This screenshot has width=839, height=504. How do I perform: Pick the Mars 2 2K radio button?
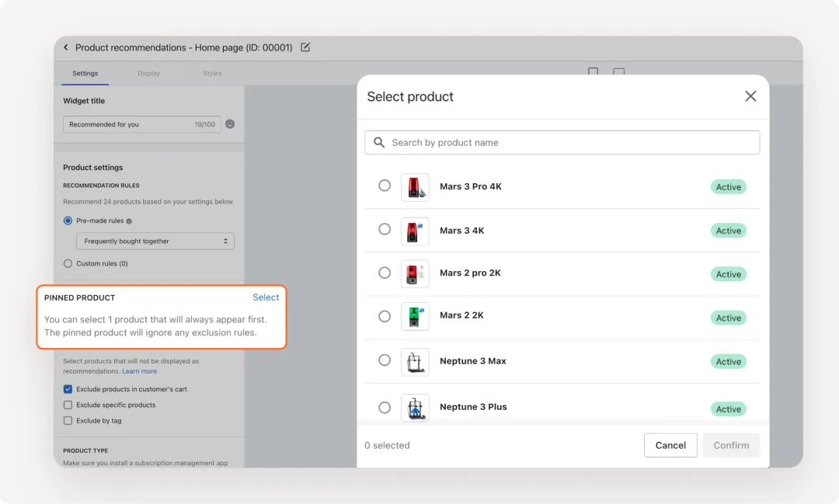tap(385, 316)
